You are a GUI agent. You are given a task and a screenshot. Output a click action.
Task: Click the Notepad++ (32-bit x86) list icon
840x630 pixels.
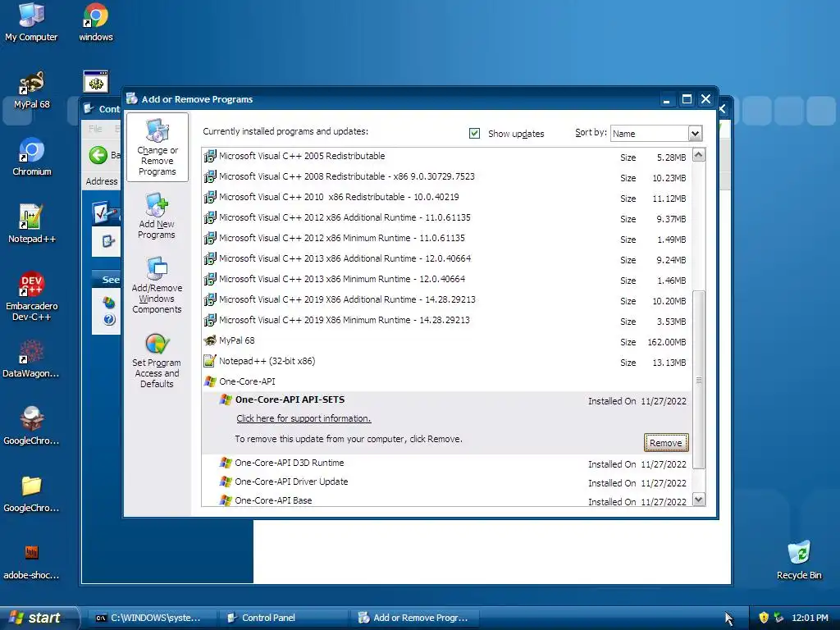[x=210, y=361]
